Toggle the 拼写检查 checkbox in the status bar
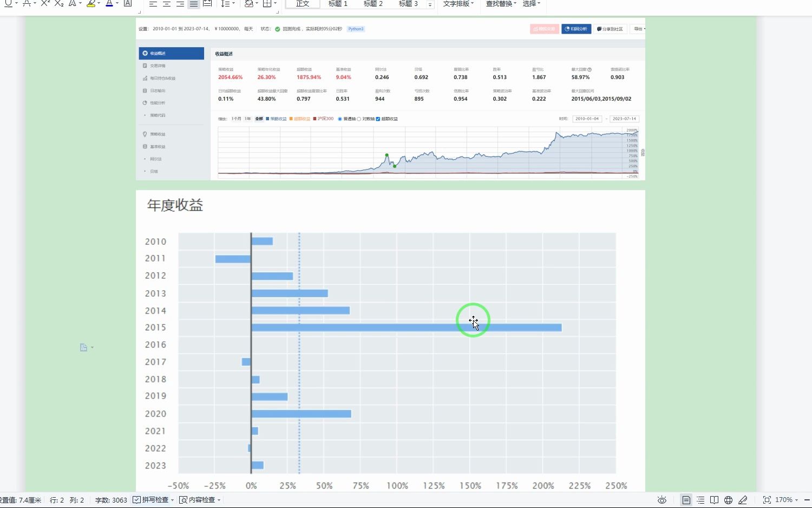 136,500
